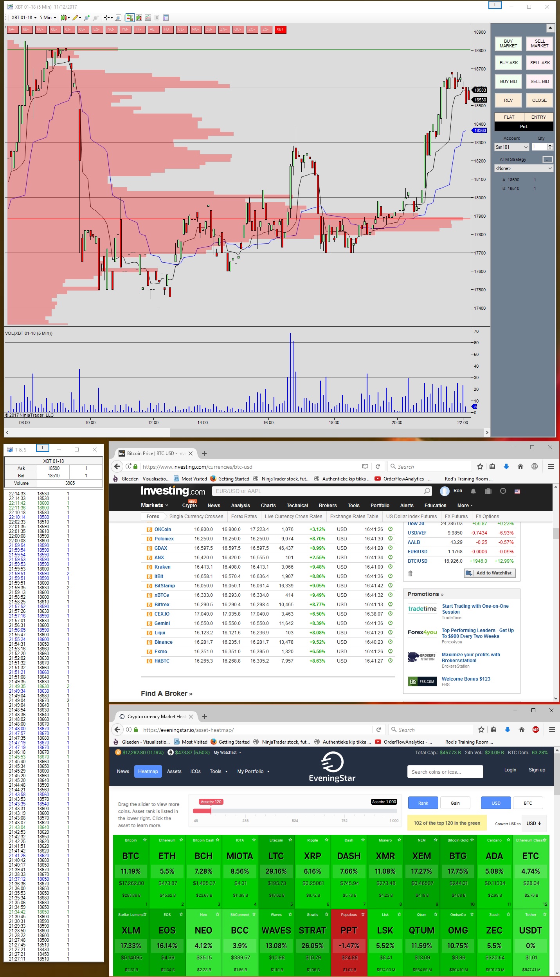Open the Crypto menu on Investing.com
Screen dimensions: 560x977
tap(189, 505)
